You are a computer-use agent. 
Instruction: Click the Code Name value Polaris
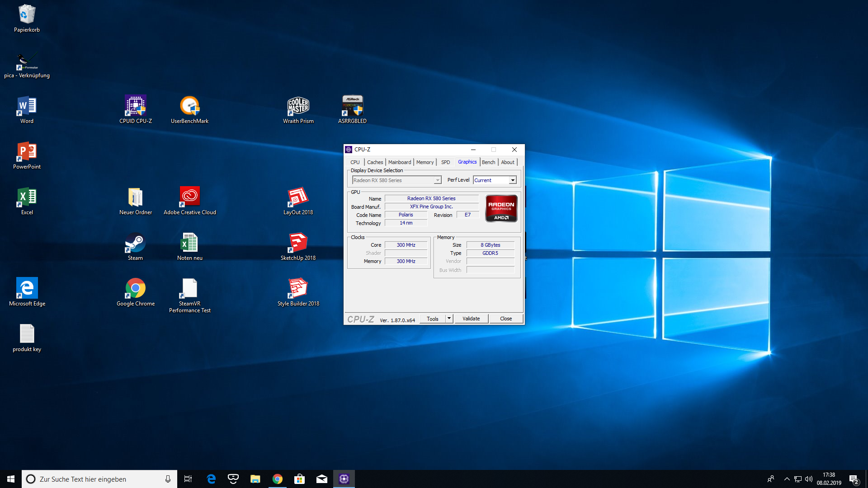[406, 215]
